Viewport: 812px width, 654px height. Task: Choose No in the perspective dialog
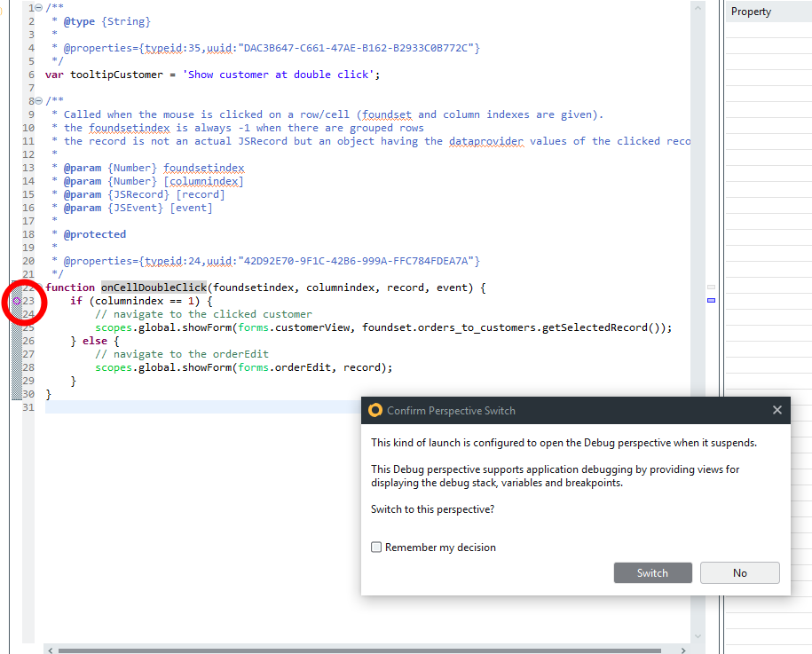[739, 572]
